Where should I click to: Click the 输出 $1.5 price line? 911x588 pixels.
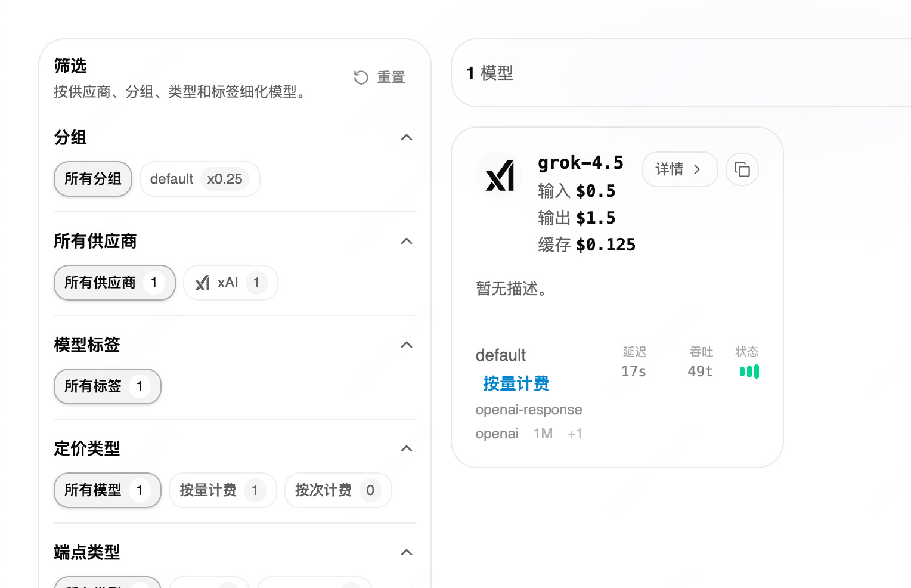(577, 218)
